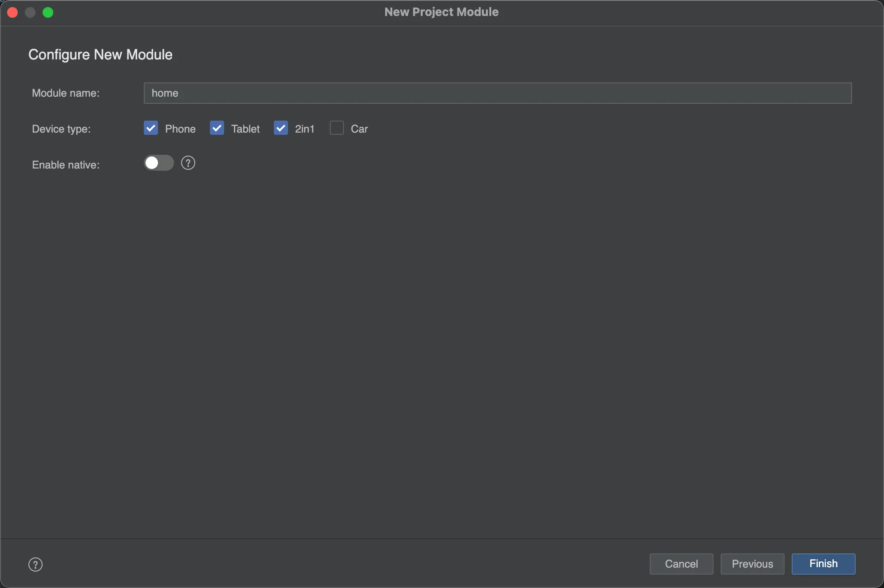Uncheck the Tablet device type checkbox
884x588 pixels.
click(x=217, y=128)
